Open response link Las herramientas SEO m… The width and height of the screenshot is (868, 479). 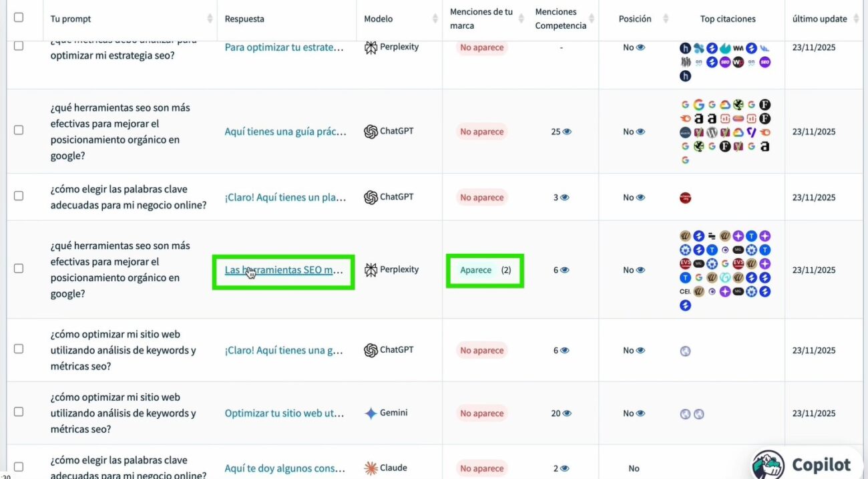(284, 271)
